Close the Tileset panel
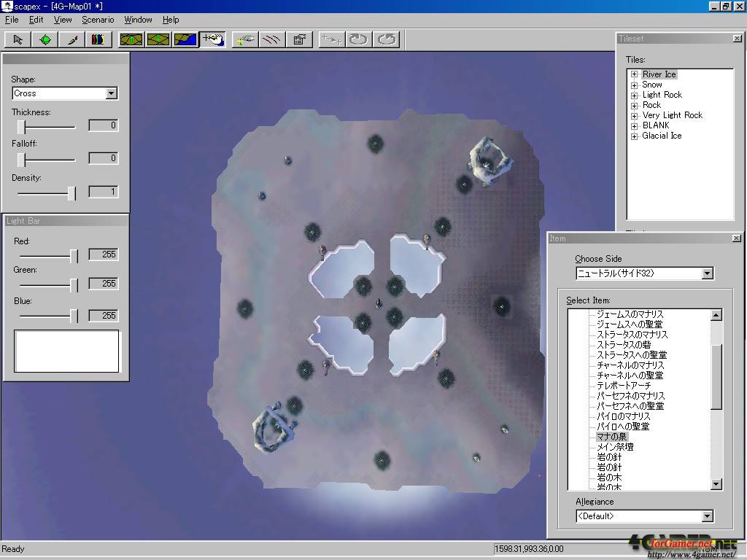The height and width of the screenshot is (560, 747). click(x=737, y=38)
